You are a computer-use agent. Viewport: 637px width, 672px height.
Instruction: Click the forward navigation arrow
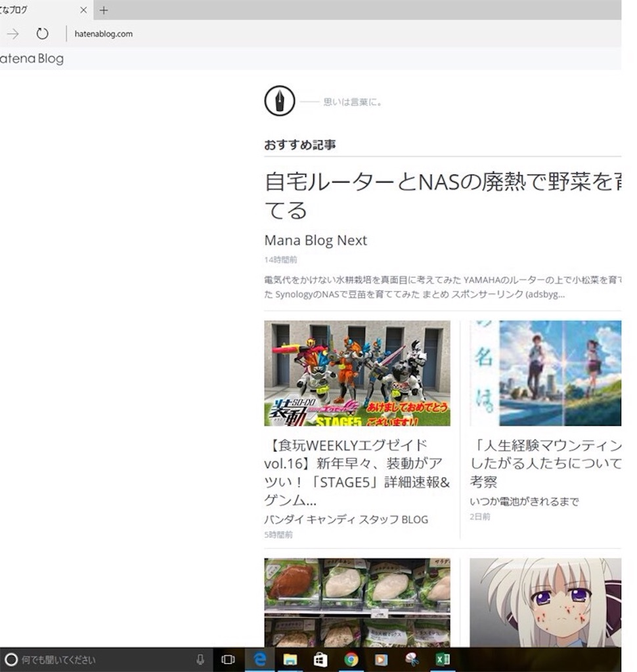[x=13, y=33]
